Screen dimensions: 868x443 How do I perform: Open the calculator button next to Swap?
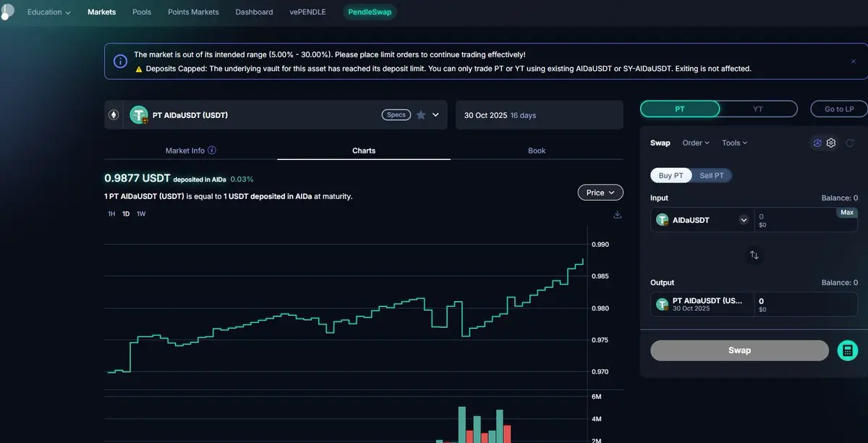pos(847,350)
